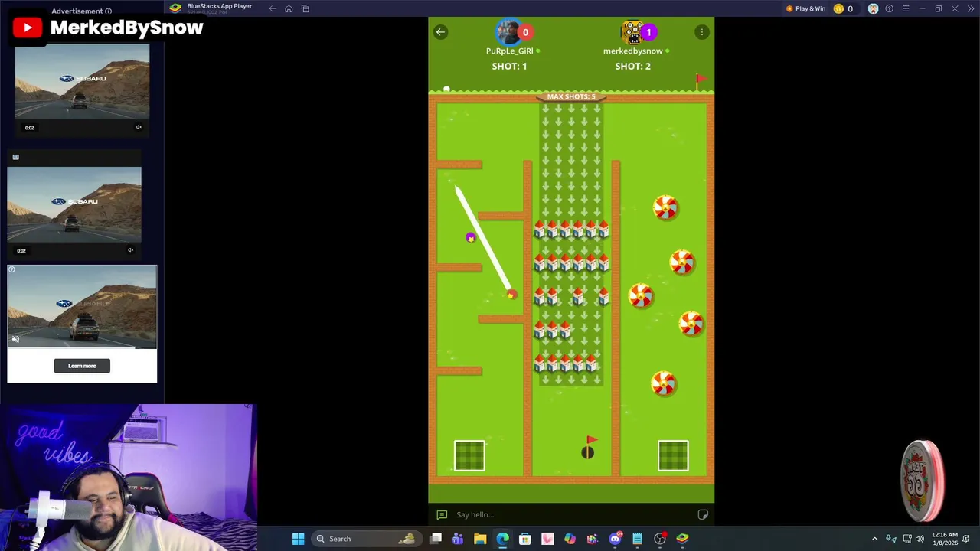The image size is (980, 551).
Task: Open merkedbysnow player avatar
Action: 632,32
